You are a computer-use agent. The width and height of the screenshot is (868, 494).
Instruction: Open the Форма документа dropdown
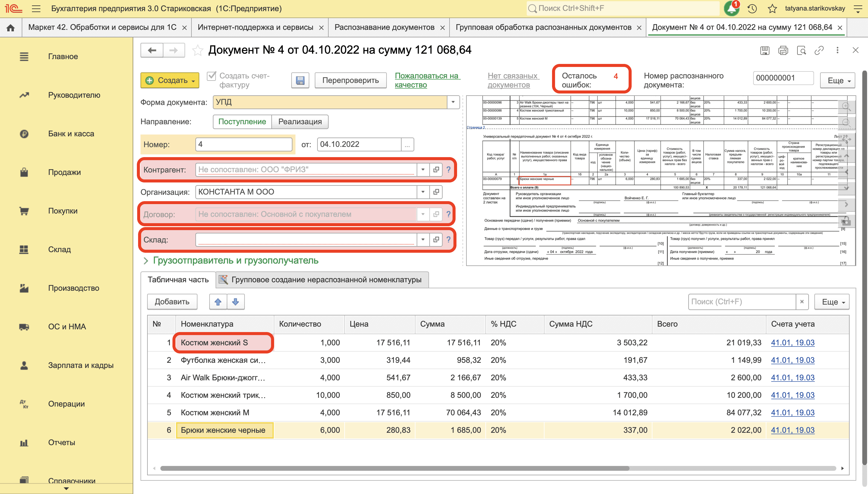453,102
